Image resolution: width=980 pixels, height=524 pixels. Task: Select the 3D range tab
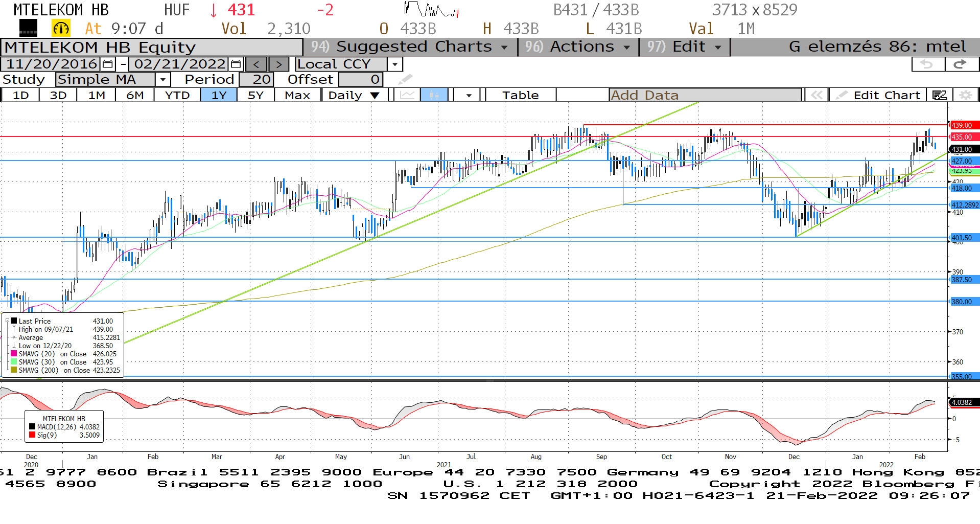coord(58,95)
